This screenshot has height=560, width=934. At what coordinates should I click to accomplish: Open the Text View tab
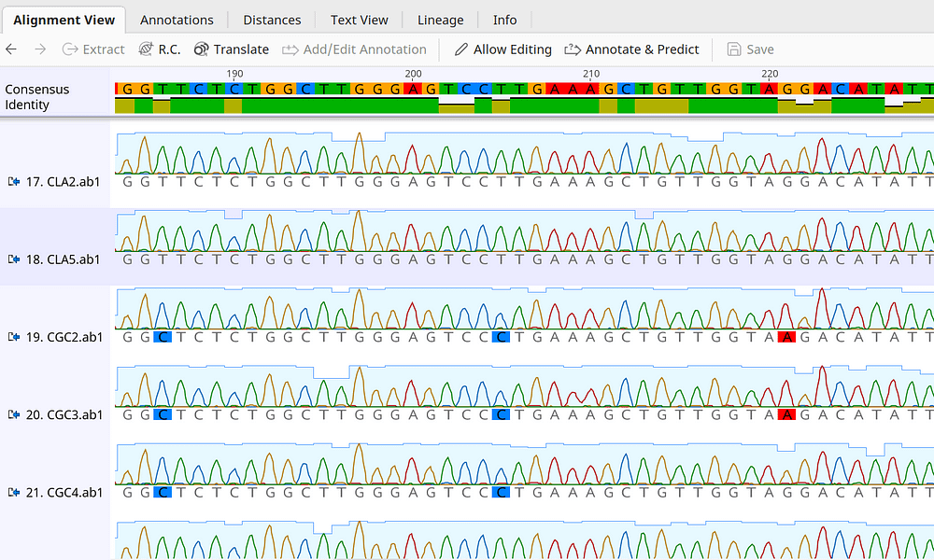[359, 20]
